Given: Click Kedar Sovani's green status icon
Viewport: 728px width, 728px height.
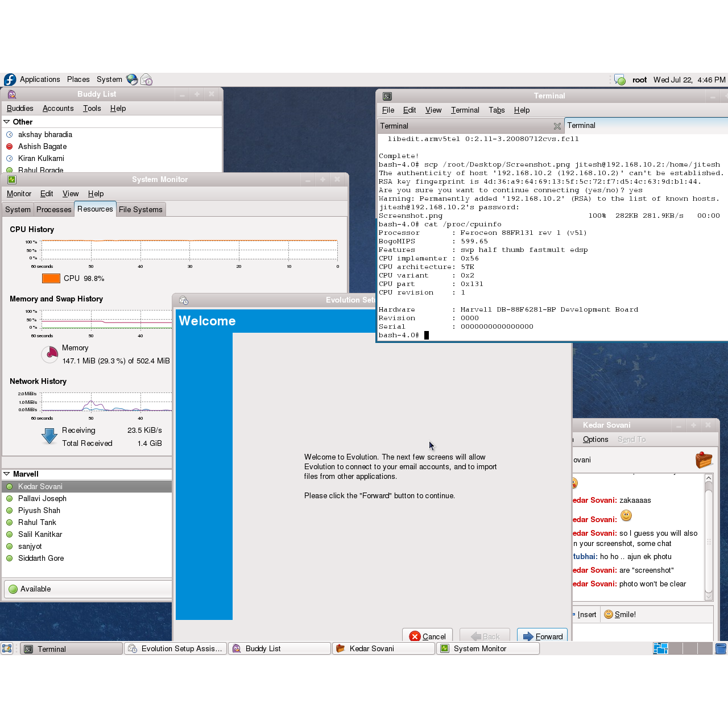Looking at the screenshot, I should (x=9, y=486).
